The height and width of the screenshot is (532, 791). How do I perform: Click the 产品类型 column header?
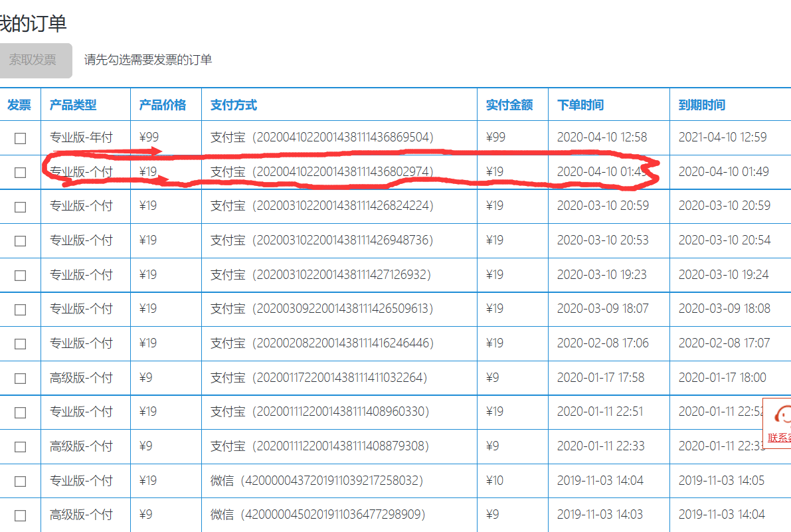click(x=73, y=105)
